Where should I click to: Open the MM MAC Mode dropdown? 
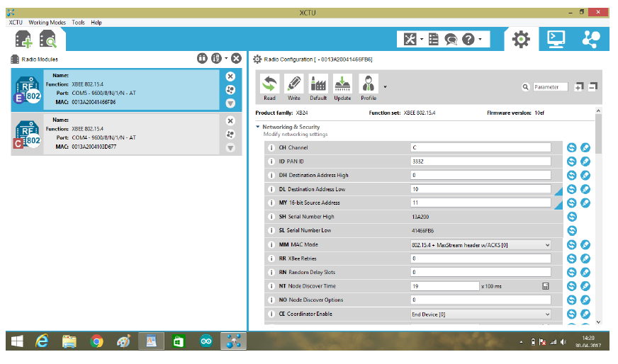[481, 245]
